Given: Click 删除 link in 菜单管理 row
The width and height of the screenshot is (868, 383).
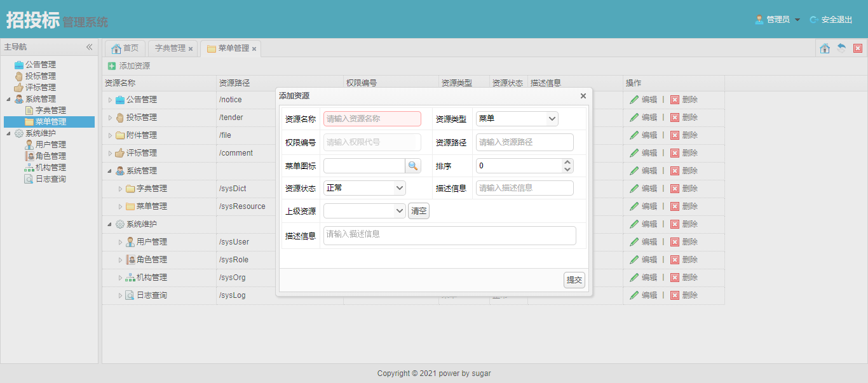Looking at the screenshot, I should [x=690, y=206].
